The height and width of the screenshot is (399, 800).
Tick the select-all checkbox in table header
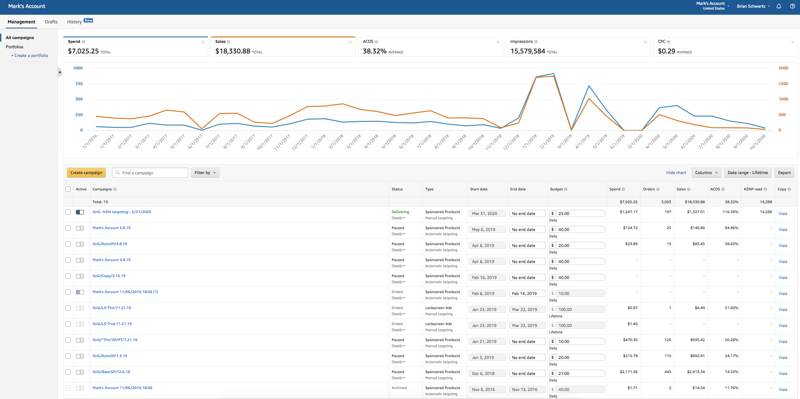(x=68, y=189)
